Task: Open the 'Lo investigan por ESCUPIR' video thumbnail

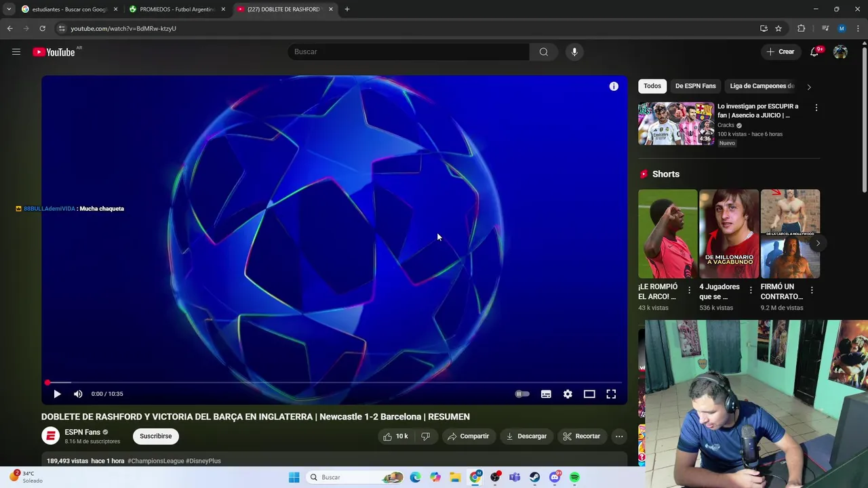Action: pos(676,123)
